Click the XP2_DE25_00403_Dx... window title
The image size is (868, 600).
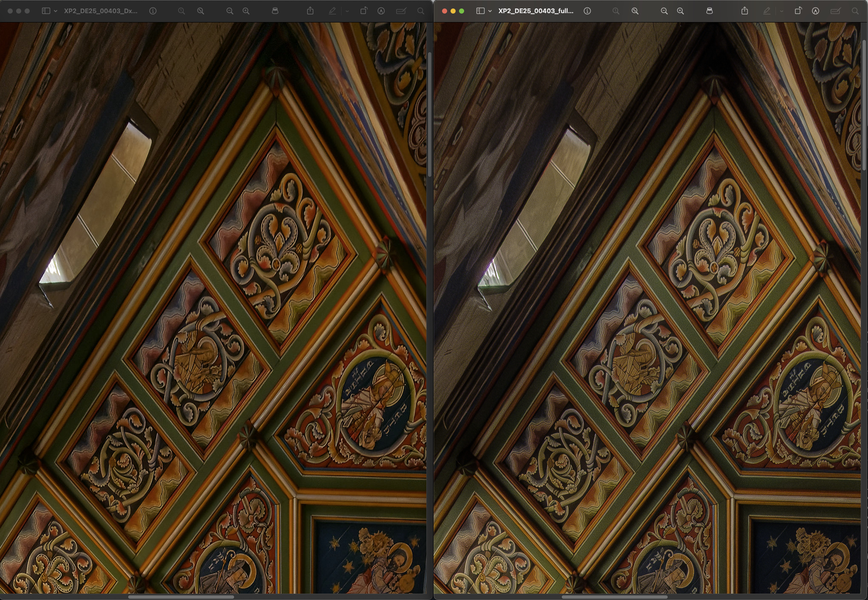click(x=101, y=11)
